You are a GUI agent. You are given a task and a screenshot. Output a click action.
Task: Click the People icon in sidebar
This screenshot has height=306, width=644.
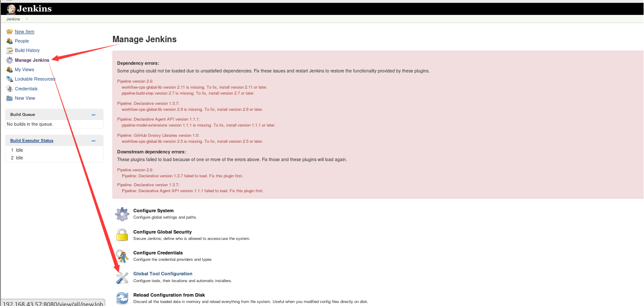[x=9, y=41]
